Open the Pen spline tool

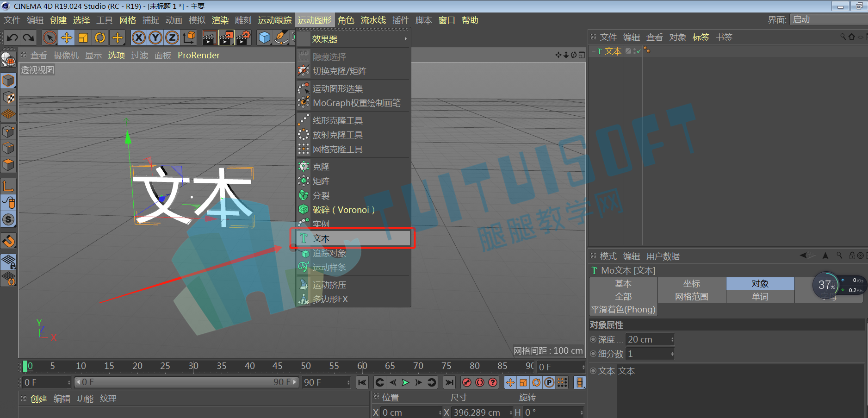point(281,37)
